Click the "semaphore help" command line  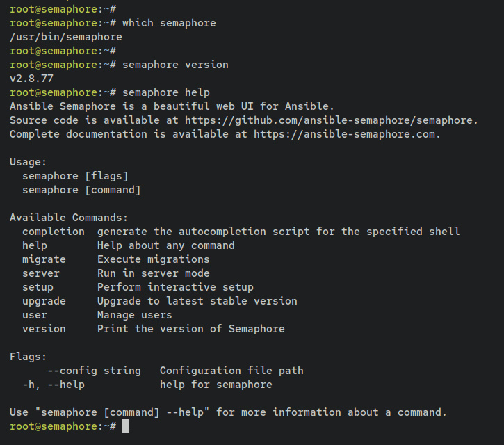click(165, 92)
